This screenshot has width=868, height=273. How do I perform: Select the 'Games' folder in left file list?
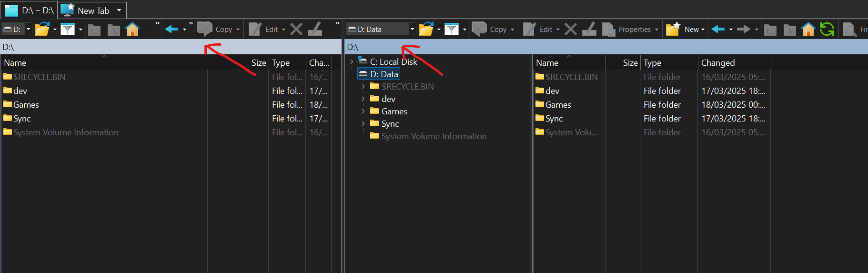coord(26,105)
